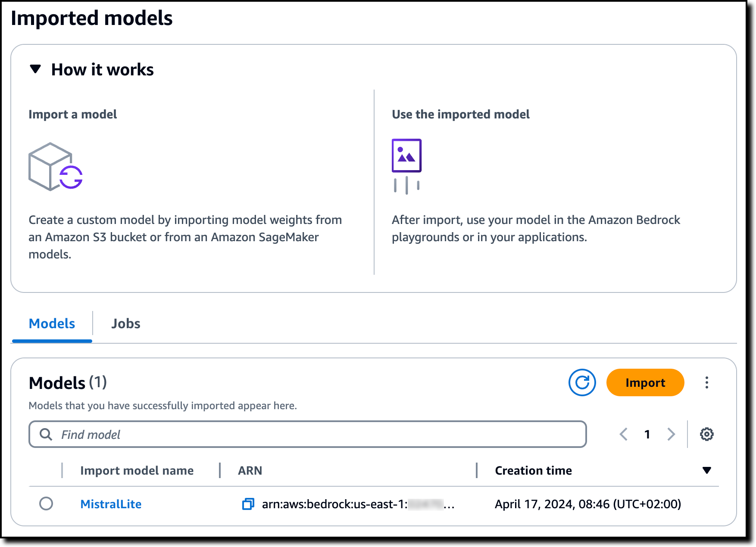Image resolution: width=756 pixels, height=547 pixels.
Task: Click the Import model name column header
Action: point(136,470)
